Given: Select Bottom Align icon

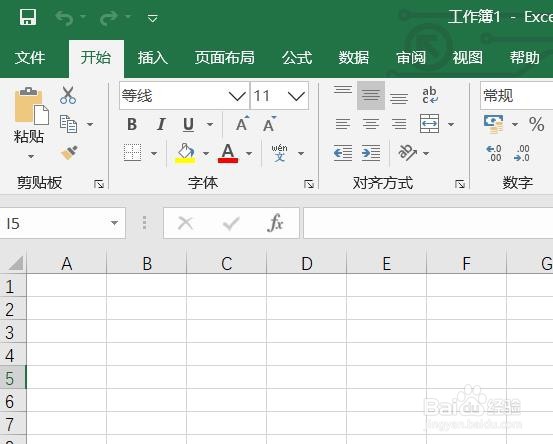Looking at the screenshot, I should 399,98.
